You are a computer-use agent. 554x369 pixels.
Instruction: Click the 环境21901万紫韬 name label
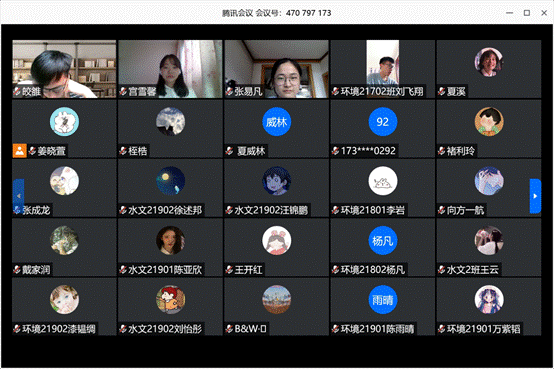484,329
